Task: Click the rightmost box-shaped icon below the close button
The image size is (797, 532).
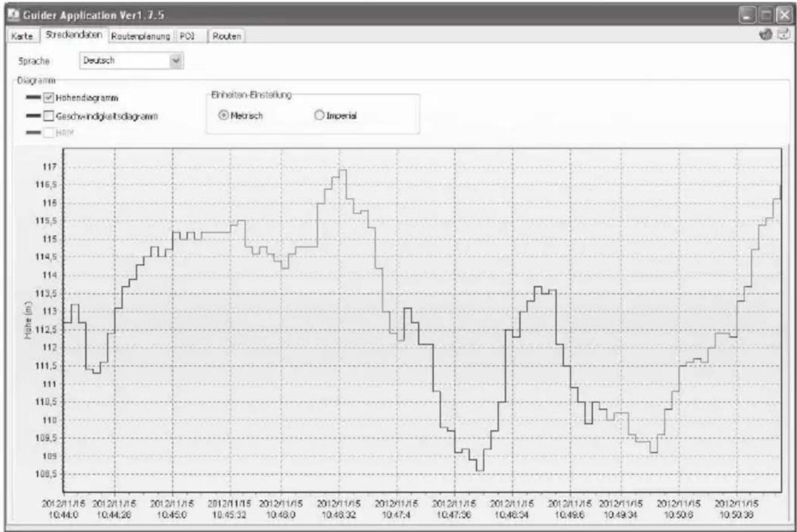Action: (784, 35)
